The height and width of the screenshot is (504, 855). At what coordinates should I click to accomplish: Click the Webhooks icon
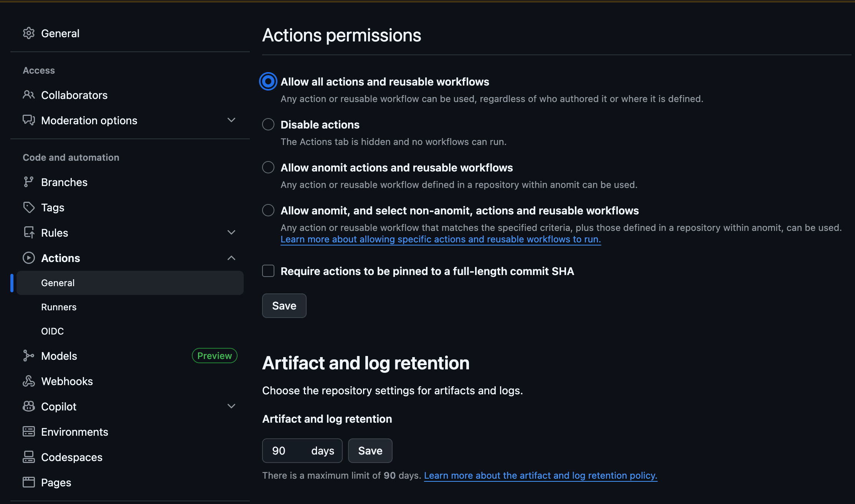(29, 381)
